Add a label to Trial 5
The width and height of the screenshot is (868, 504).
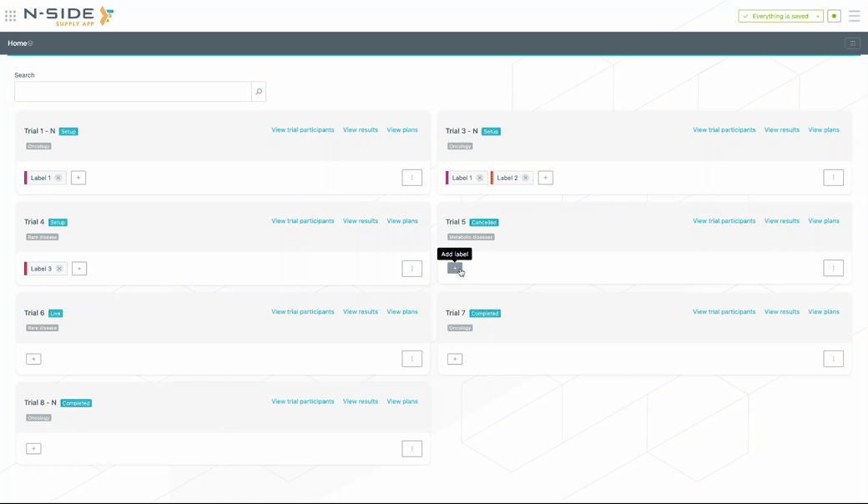[x=455, y=268]
